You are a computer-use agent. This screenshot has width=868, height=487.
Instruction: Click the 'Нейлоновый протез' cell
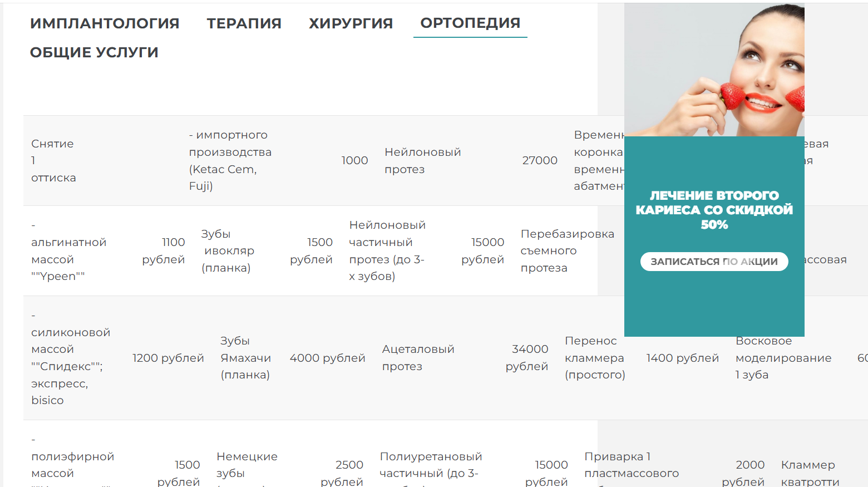pyautogui.click(x=422, y=160)
